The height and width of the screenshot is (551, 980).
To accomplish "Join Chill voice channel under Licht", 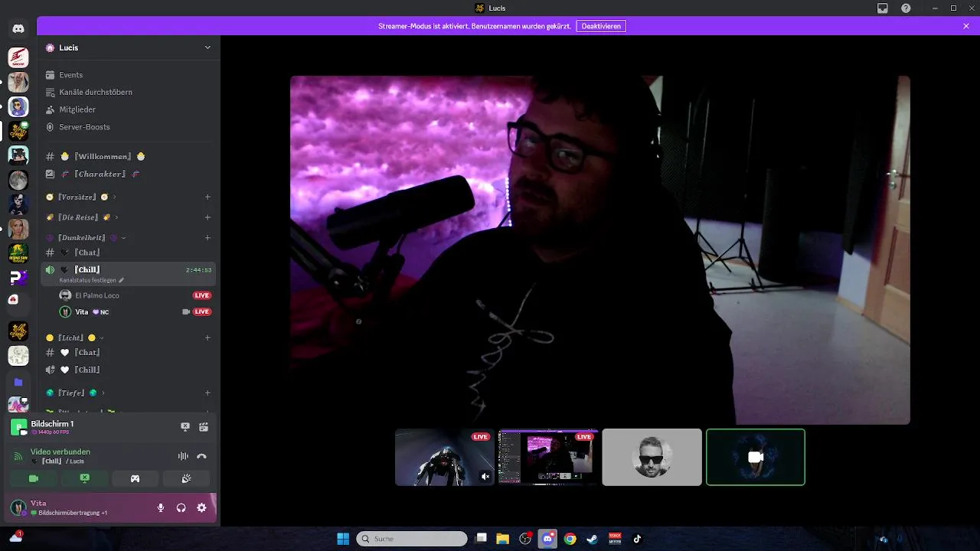I will pyautogui.click(x=129, y=370).
